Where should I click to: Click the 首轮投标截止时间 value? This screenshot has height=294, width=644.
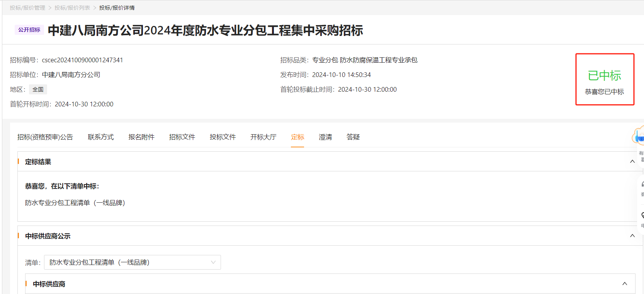coord(367,89)
